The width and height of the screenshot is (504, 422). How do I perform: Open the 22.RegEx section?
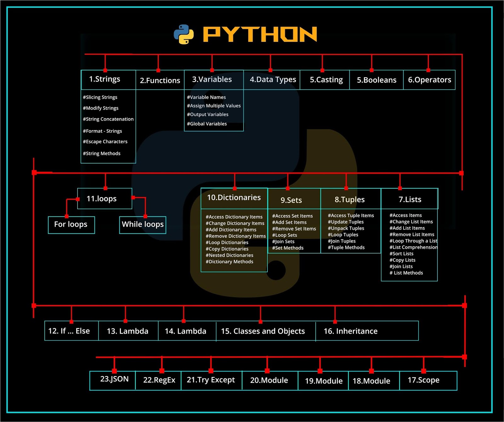point(159,380)
